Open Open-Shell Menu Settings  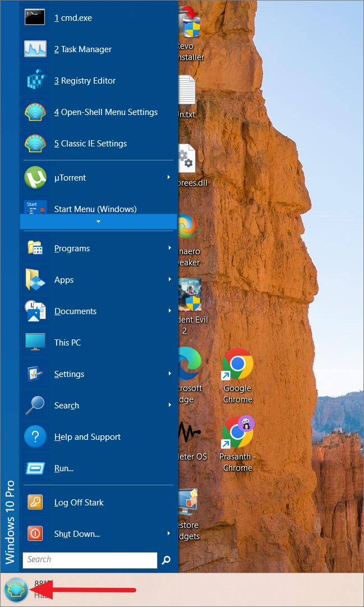pos(105,112)
